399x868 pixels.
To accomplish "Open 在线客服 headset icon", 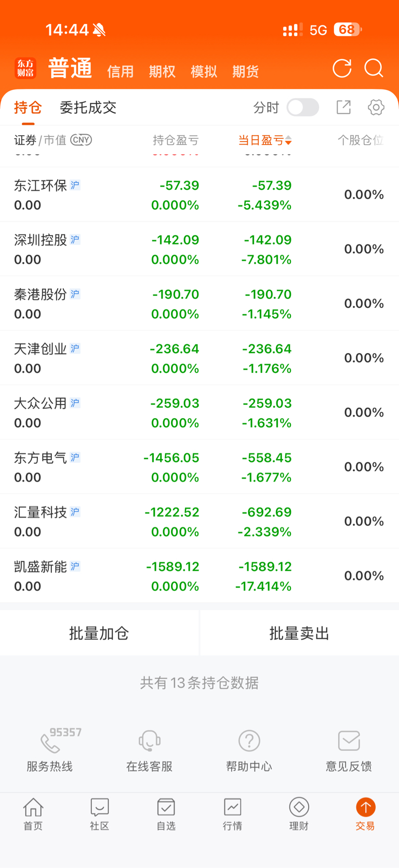I will coord(149,741).
